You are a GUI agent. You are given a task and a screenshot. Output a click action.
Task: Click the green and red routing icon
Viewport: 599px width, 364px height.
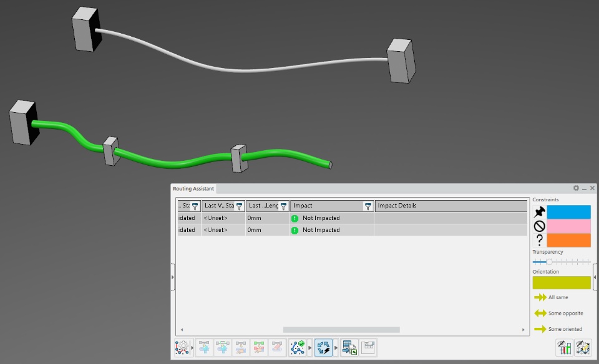pos(258,348)
